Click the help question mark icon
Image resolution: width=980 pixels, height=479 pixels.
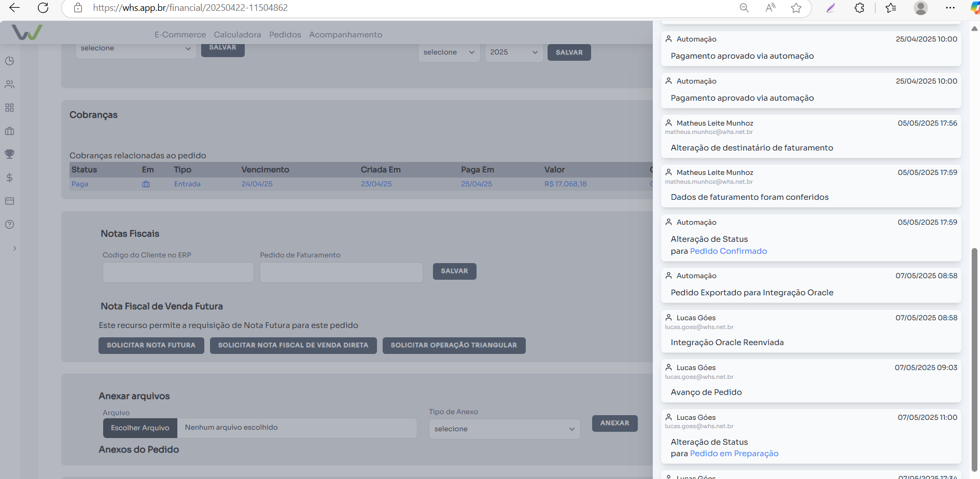click(x=9, y=224)
